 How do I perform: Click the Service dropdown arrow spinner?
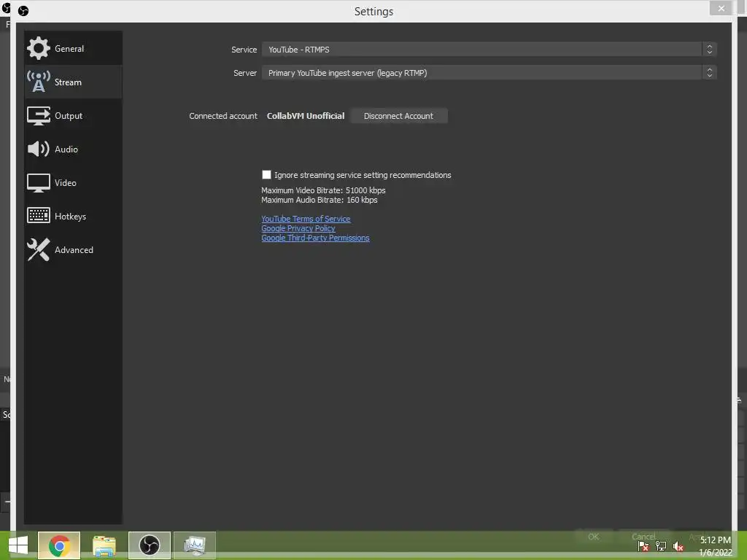coord(709,50)
